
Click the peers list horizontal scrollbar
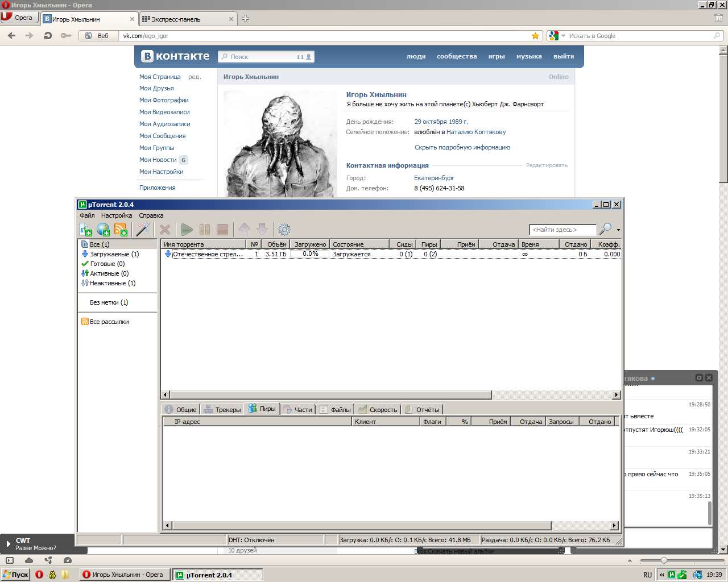391,526
